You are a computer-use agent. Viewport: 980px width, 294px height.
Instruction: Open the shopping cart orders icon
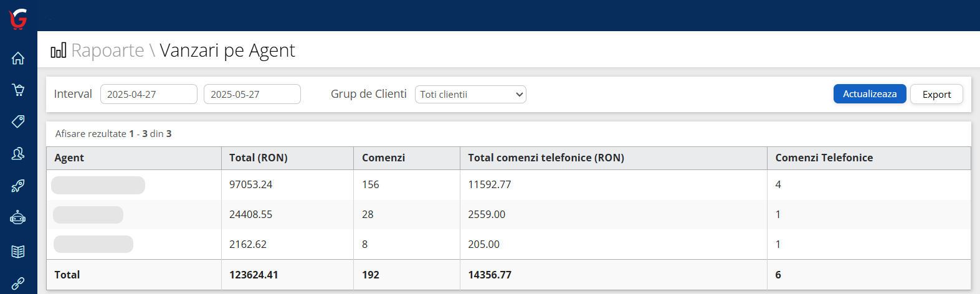(x=18, y=90)
